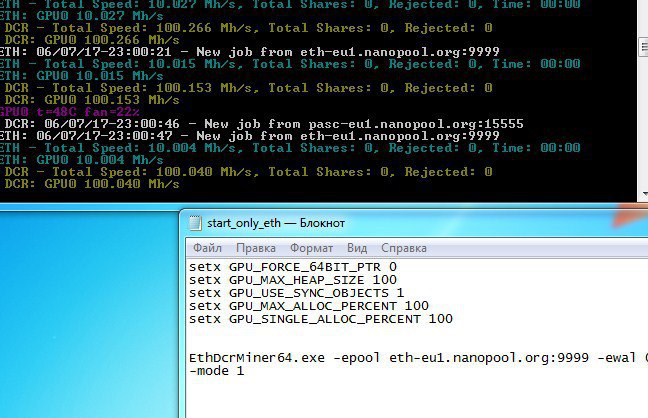Click the DCR Total Speed 100.266 line
648x418 pixels.
pyautogui.click(x=248, y=28)
